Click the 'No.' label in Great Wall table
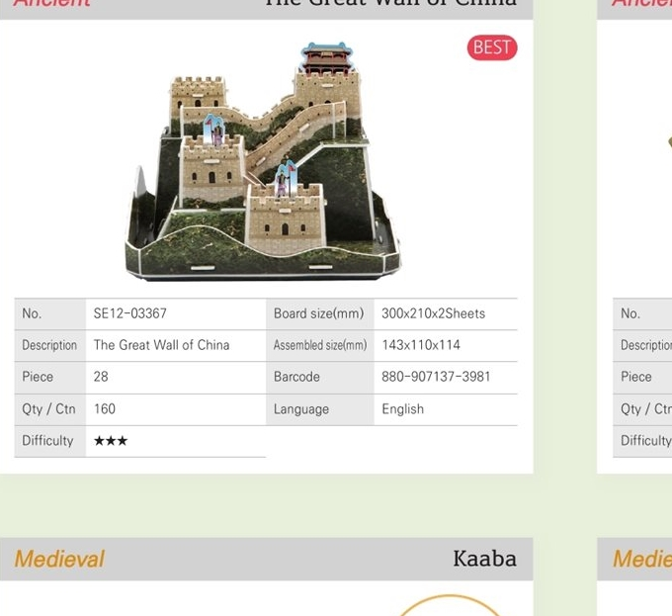The width and height of the screenshot is (672, 616). (x=32, y=313)
